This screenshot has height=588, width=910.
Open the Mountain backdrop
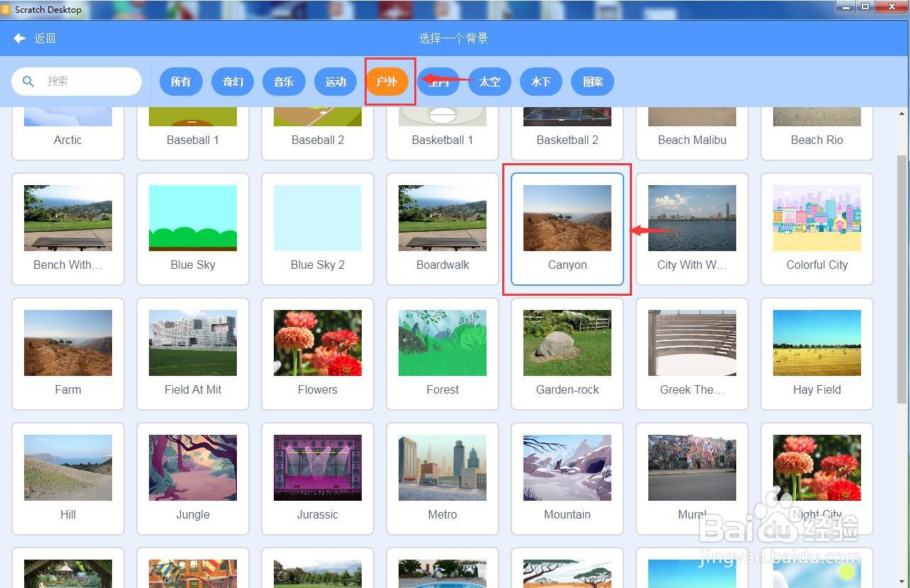click(x=567, y=479)
